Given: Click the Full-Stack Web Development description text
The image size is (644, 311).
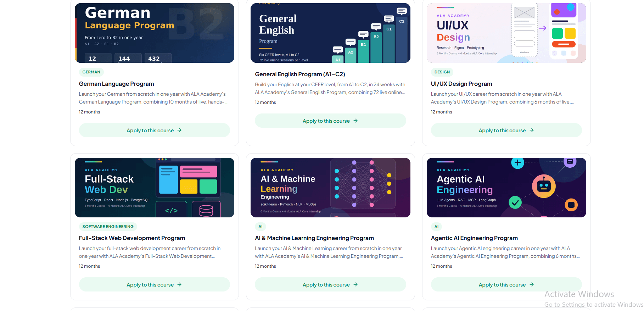Looking at the screenshot, I should [150, 252].
